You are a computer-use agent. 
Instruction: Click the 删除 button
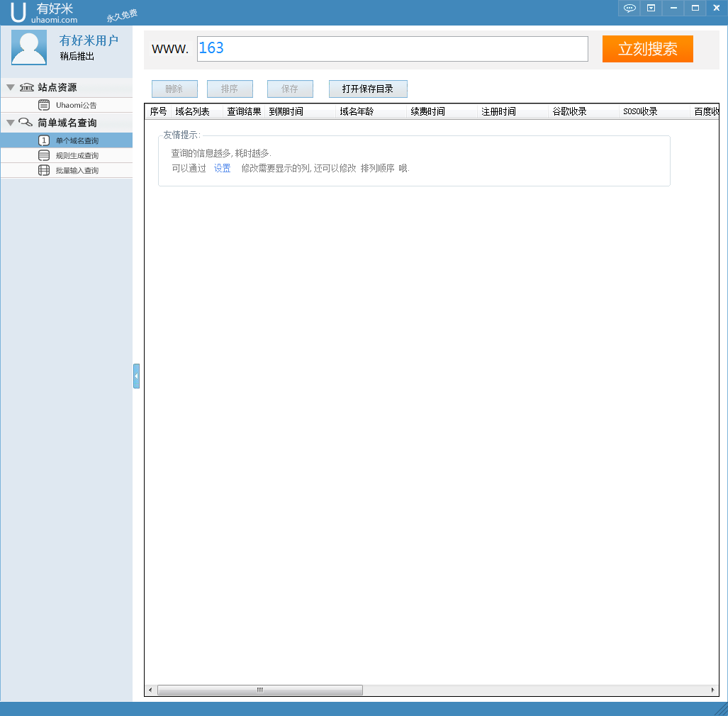(x=174, y=89)
